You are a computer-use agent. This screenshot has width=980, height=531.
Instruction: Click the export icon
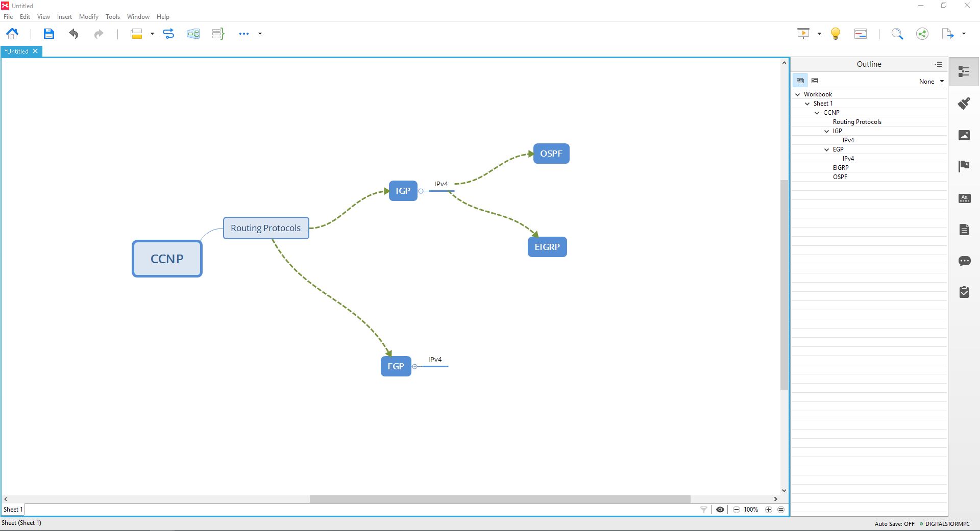[948, 34]
